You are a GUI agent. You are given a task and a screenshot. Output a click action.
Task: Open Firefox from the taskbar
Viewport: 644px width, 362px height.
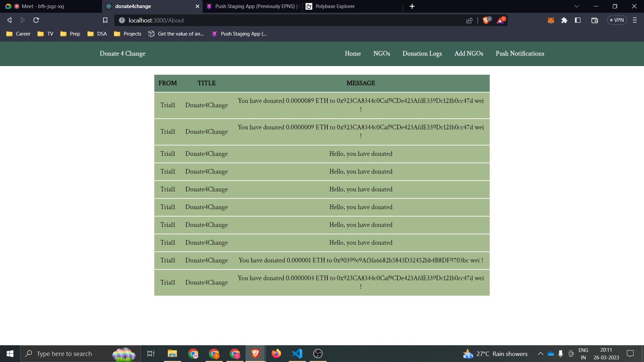tap(276, 354)
